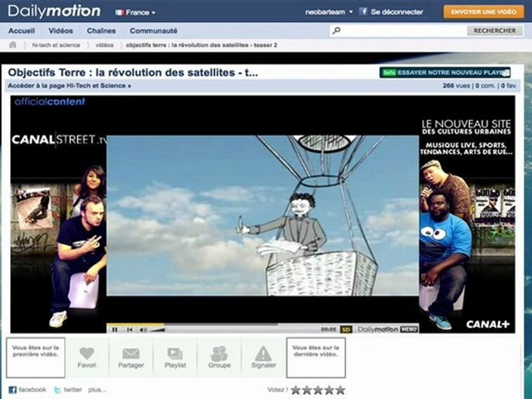Click the video frame with balloon
Image resolution: width=532 pixels, height=399 pixels.
tap(263, 216)
